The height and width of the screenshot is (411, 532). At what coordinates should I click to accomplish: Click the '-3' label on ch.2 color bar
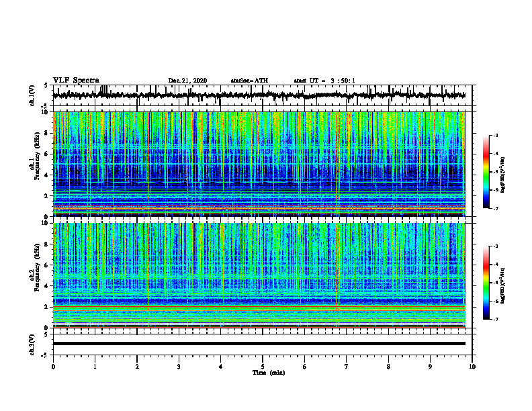pyautogui.click(x=496, y=246)
